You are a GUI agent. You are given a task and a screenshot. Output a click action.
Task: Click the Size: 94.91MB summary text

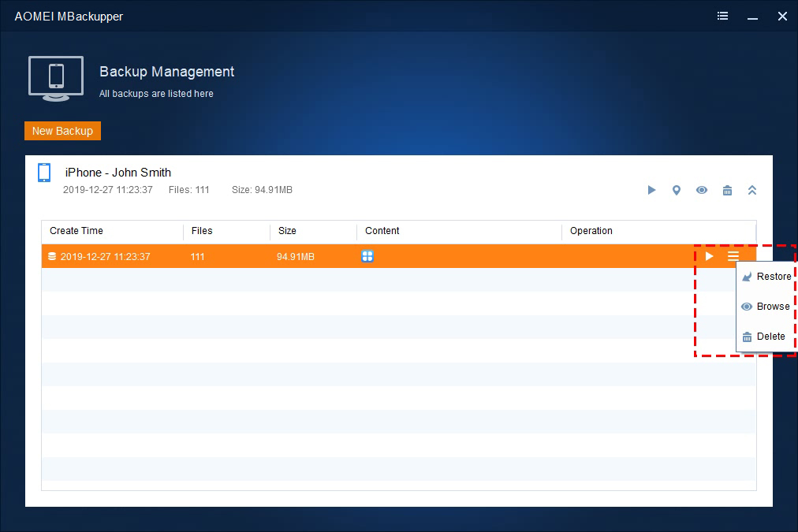pyautogui.click(x=262, y=190)
